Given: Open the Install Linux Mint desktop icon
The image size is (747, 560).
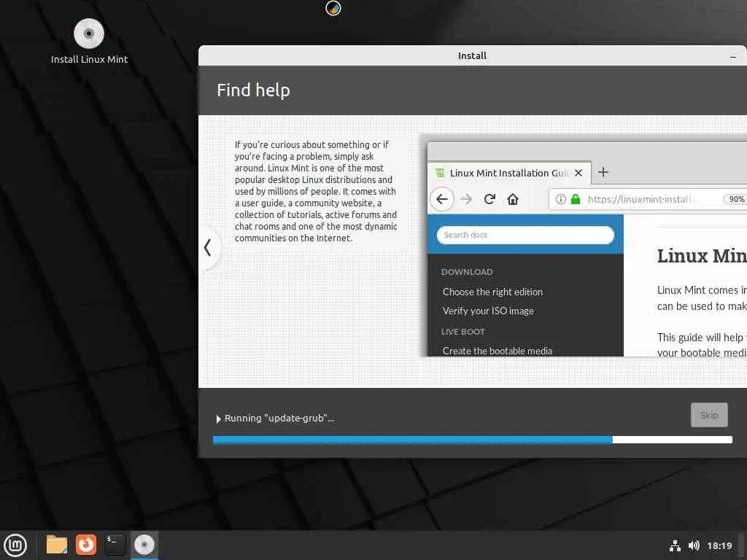Looking at the screenshot, I should [x=89, y=42].
